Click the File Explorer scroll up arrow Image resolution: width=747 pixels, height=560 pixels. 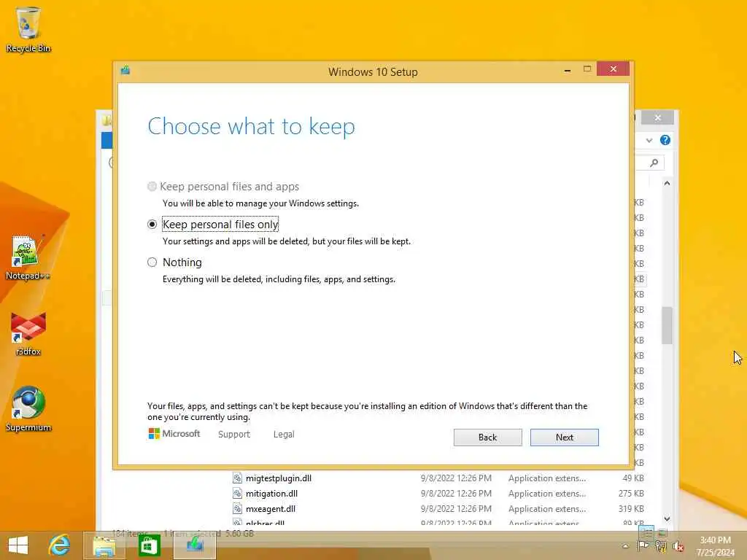point(667,183)
